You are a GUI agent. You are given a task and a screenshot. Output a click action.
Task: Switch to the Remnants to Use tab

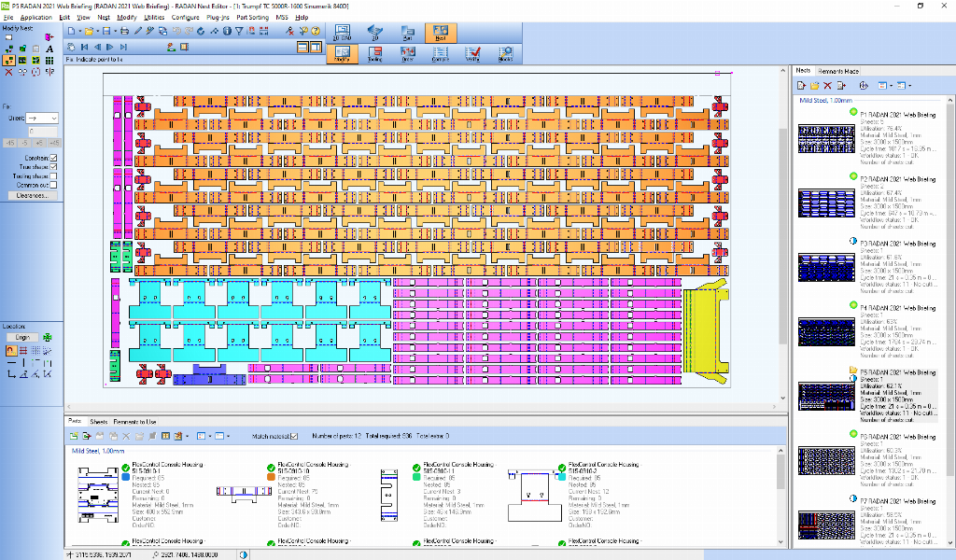[135, 423]
